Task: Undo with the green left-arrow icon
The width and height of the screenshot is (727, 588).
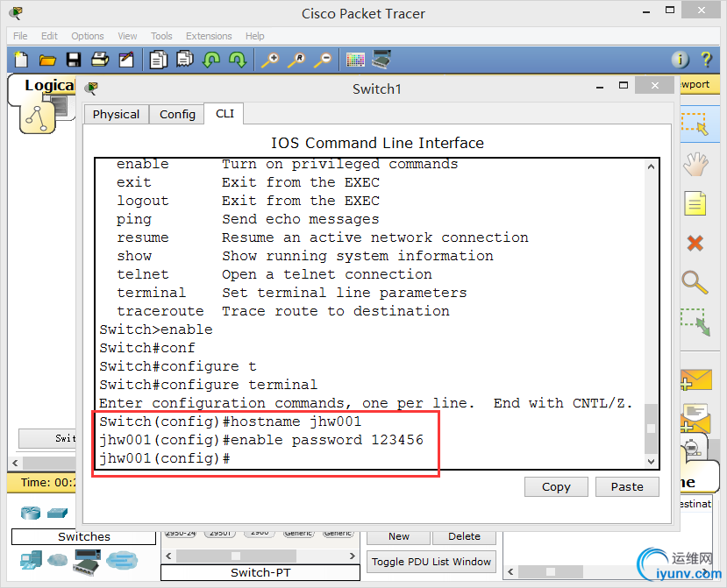Action: pyautogui.click(x=211, y=60)
